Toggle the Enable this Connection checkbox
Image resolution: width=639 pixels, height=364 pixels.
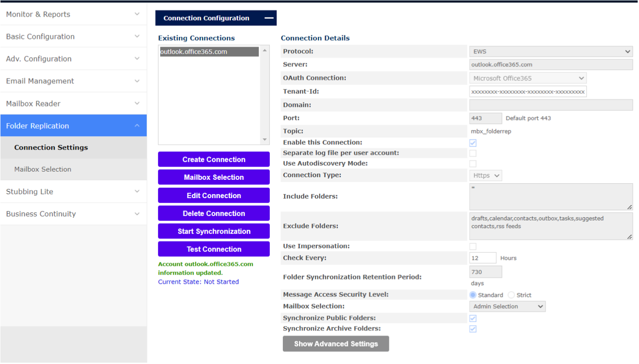point(473,143)
